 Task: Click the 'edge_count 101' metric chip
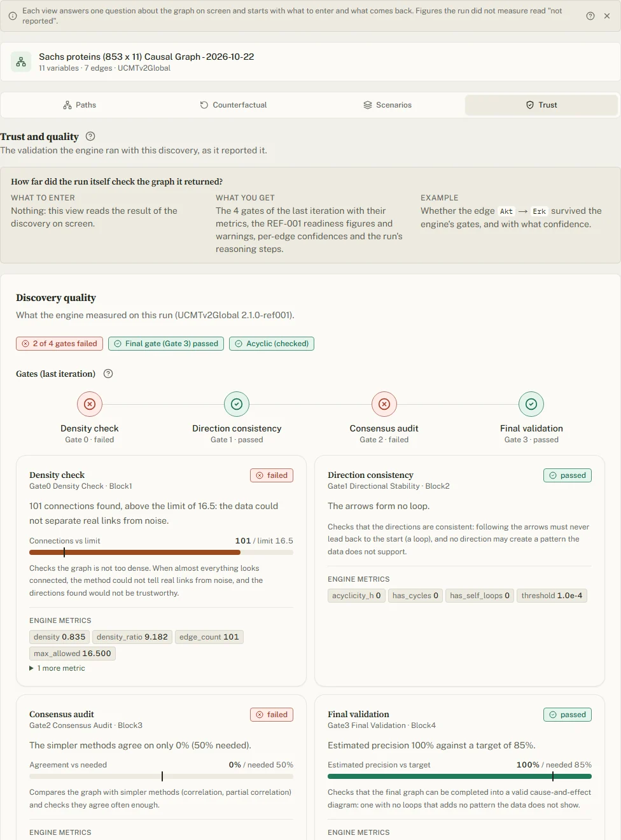pos(209,637)
